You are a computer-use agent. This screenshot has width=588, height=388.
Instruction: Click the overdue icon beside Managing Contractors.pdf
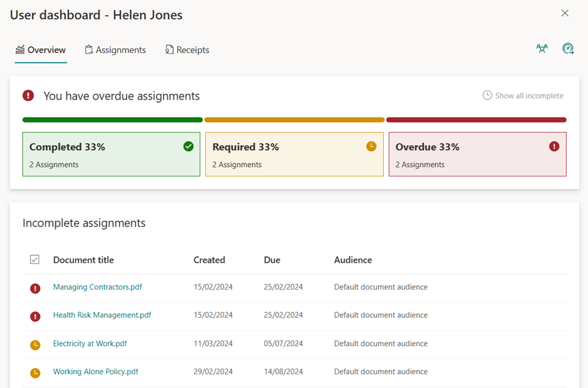point(34,288)
